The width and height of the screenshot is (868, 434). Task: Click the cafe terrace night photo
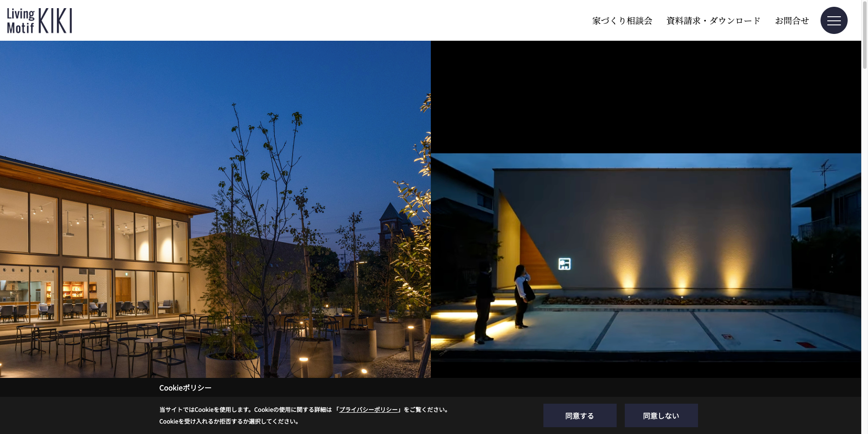(x=215, y=209)
